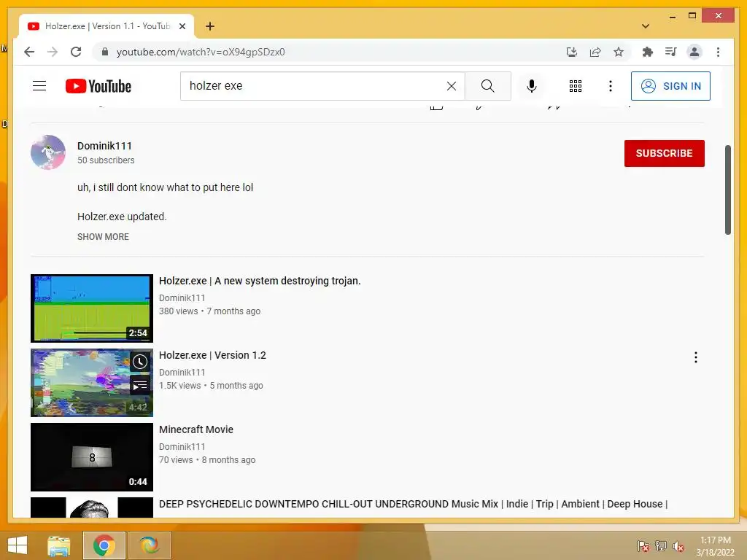Screen dimensions: 747x560
Task: Open Chrome profile avatar
Action: point(694,52)
